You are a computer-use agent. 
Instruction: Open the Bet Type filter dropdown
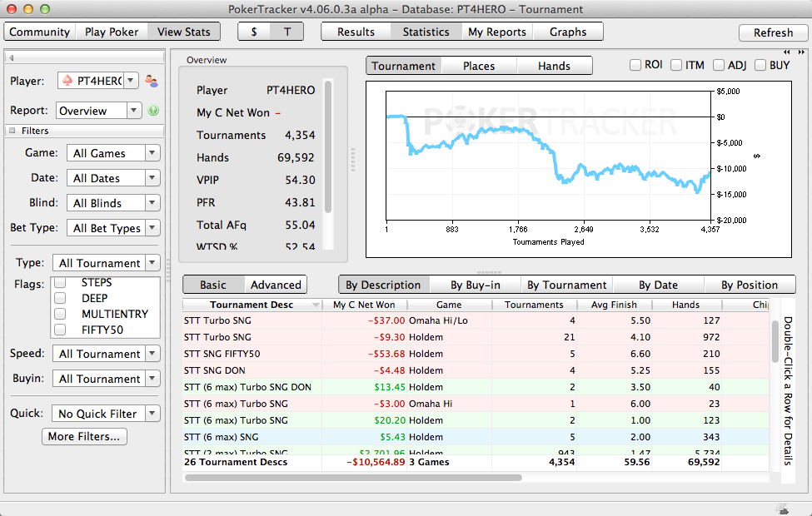113,228
